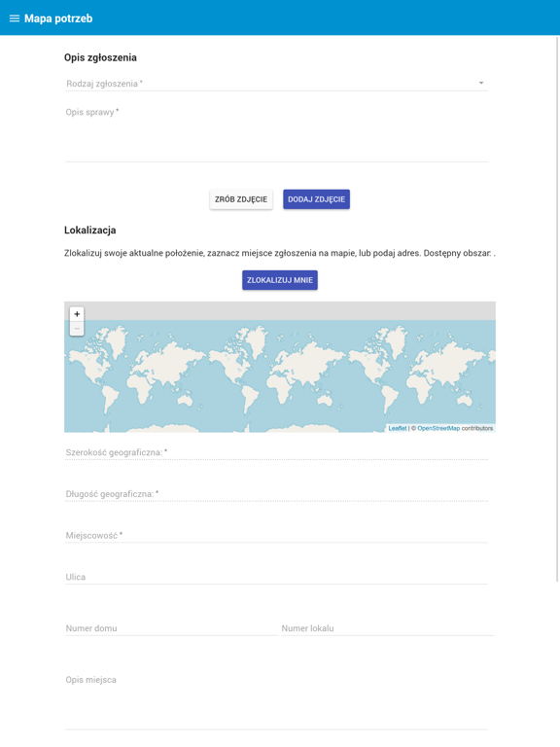
Task: Click the Długość geograficzna field
Action: 276,493
